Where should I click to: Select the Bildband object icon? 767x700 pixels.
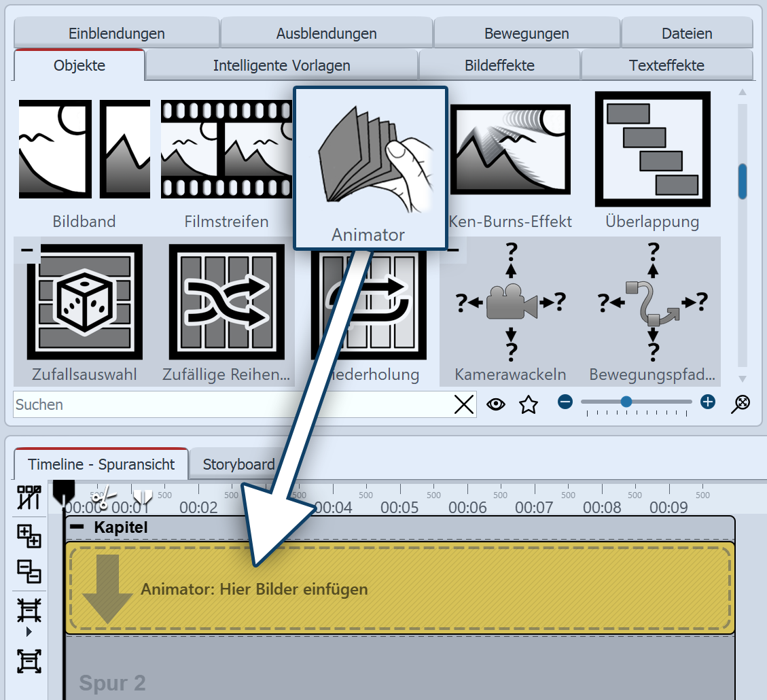pyautogui.click(x=84, y=149)
